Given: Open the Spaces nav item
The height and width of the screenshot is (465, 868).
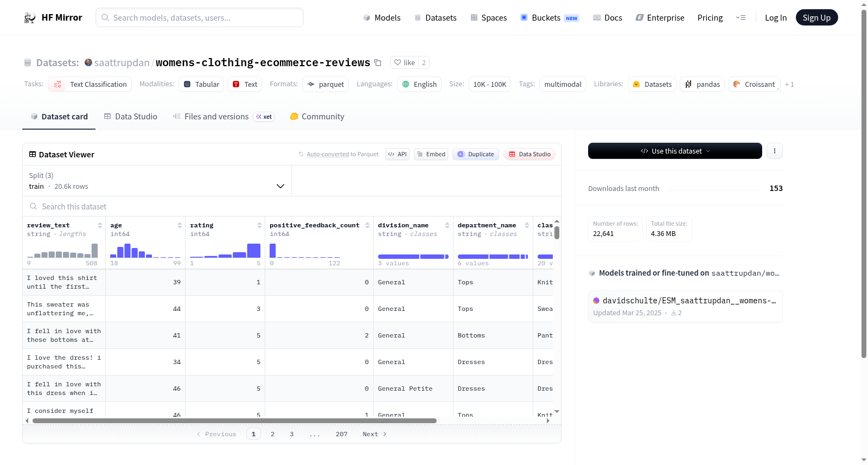Looking at the screenshot, I should tap(488, 18).
